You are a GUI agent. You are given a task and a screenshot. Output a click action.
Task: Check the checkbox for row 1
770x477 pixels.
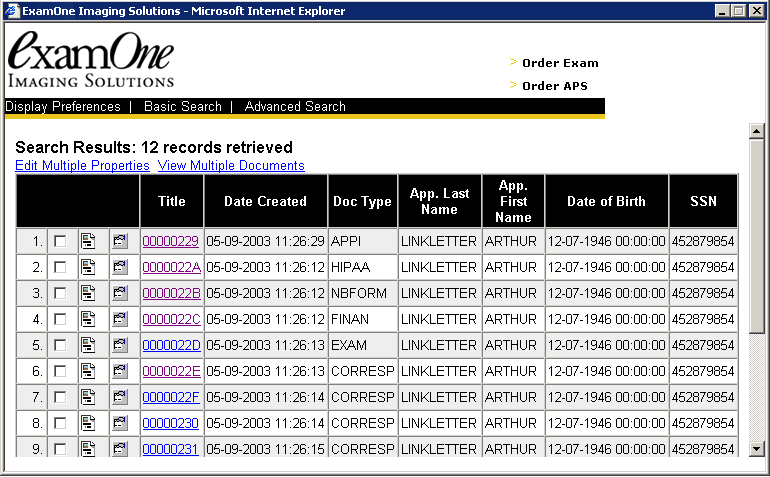[x=61, y=241]
